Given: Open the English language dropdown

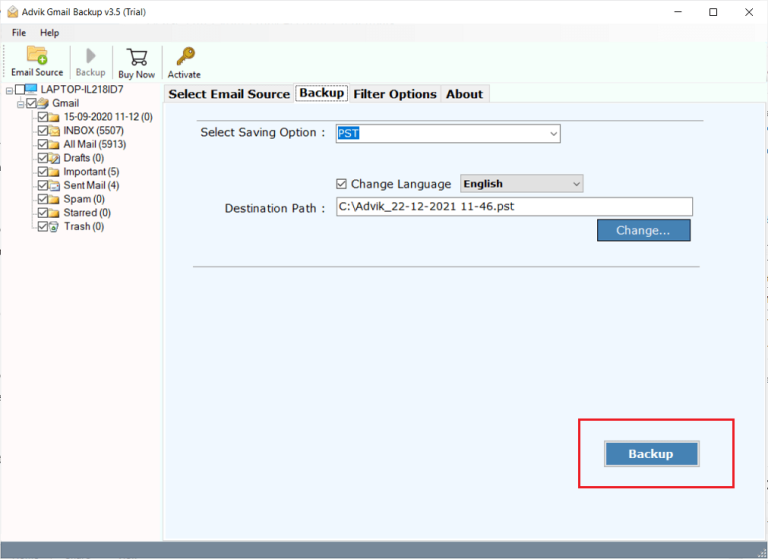Looking at the screenshot, I should click(x=576, y=184).
